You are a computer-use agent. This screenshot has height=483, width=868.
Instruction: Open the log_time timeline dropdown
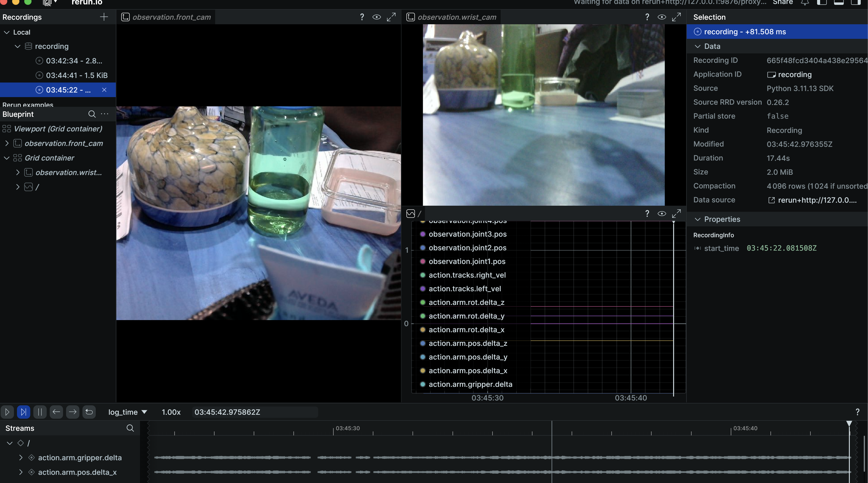point(127,412)
